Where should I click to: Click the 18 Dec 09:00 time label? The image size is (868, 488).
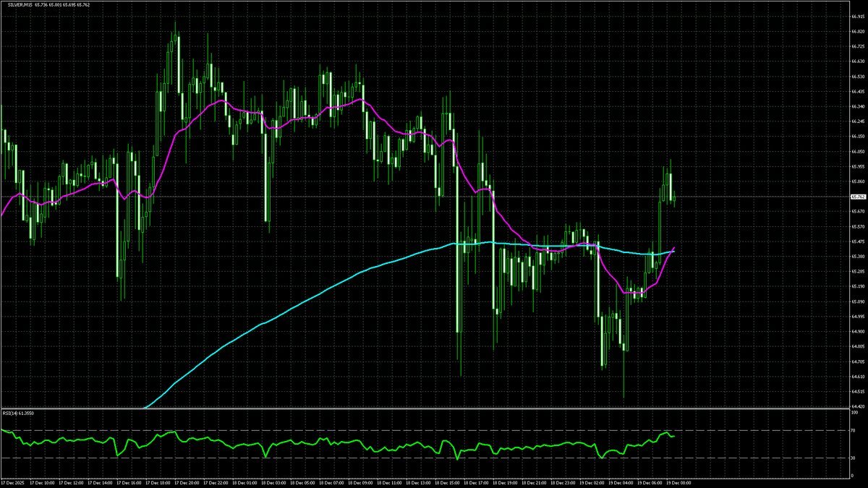[x=362, y=481]
